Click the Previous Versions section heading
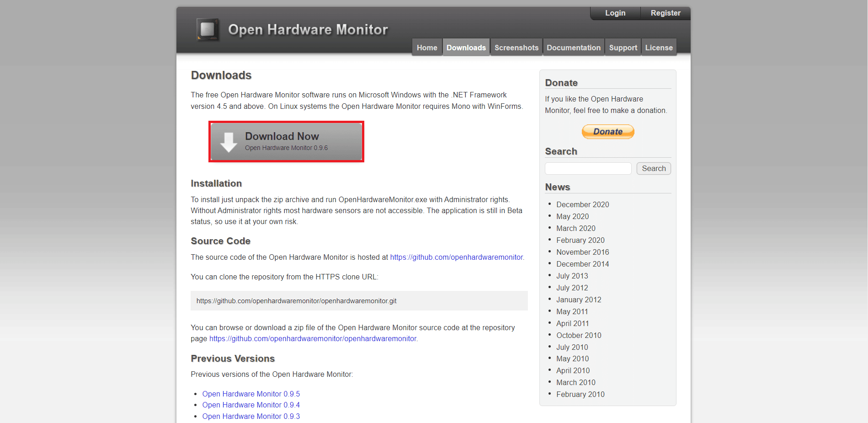Screen dimensions: 868x423 coord(233,359)
